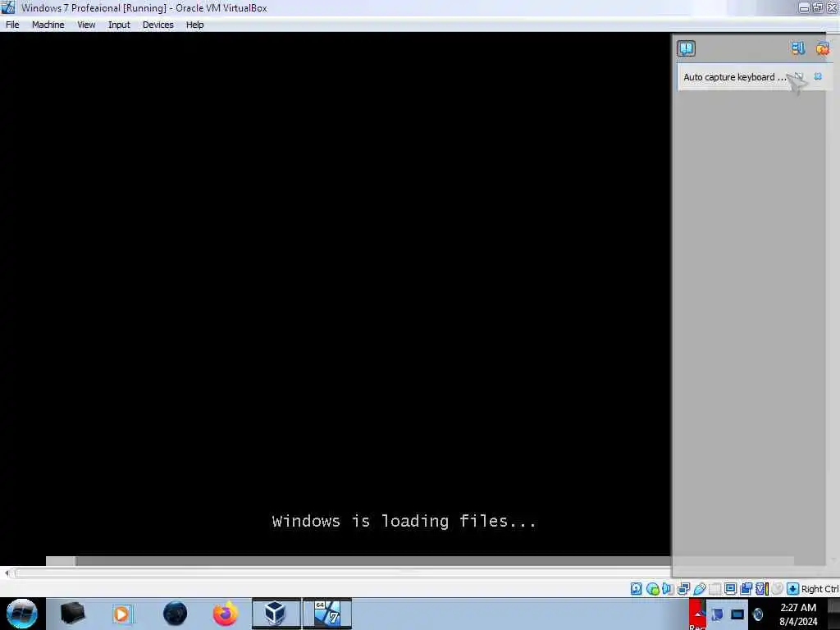Viewport: 840px width, 630px height.
Task: Click the horizontal scrollbar left arrow
Action: click(7, 573)
